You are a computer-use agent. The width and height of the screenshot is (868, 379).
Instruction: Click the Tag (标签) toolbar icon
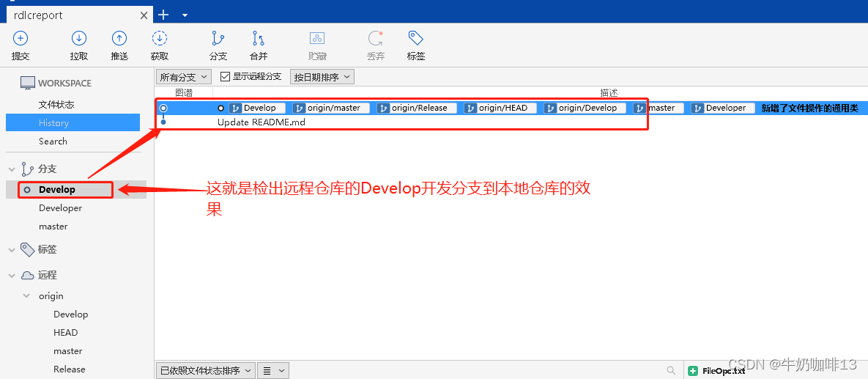(x=416, y=38)
